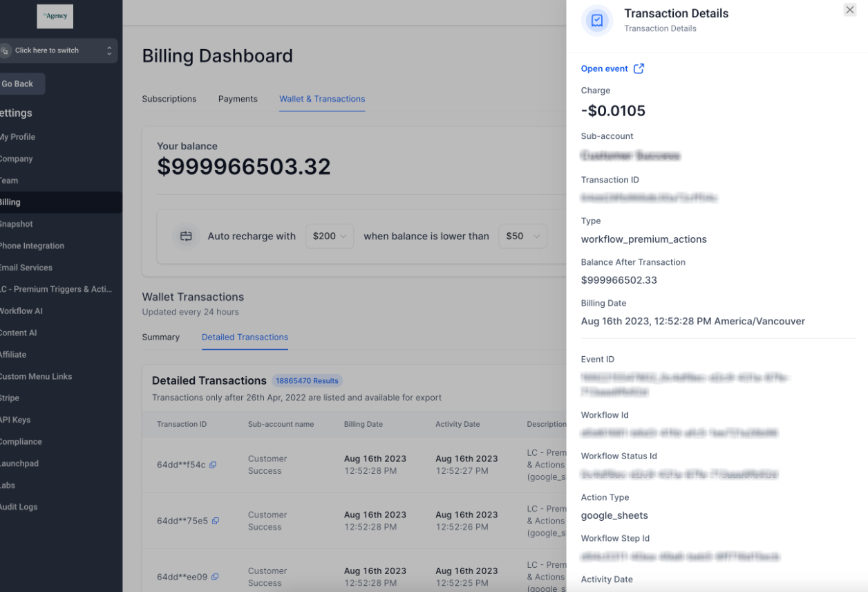Click the Agency logo thumbnail
Screen dimensions: 868x592
coord(55,16)
